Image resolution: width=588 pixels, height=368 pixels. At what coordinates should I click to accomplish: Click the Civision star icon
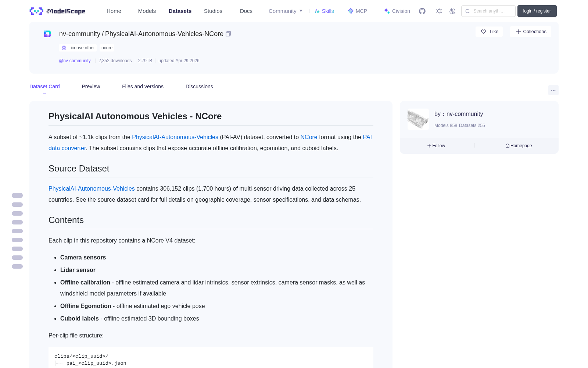tap(387, 11)
